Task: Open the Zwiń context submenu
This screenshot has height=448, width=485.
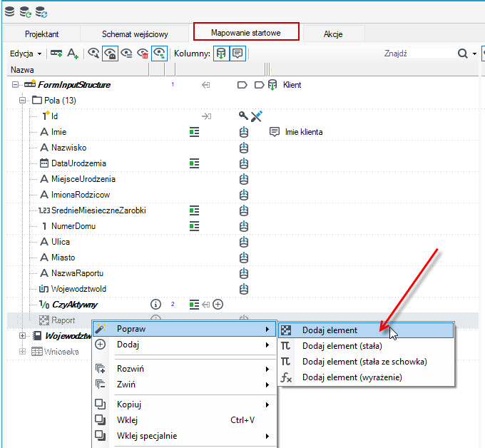Action: [184, 385]
